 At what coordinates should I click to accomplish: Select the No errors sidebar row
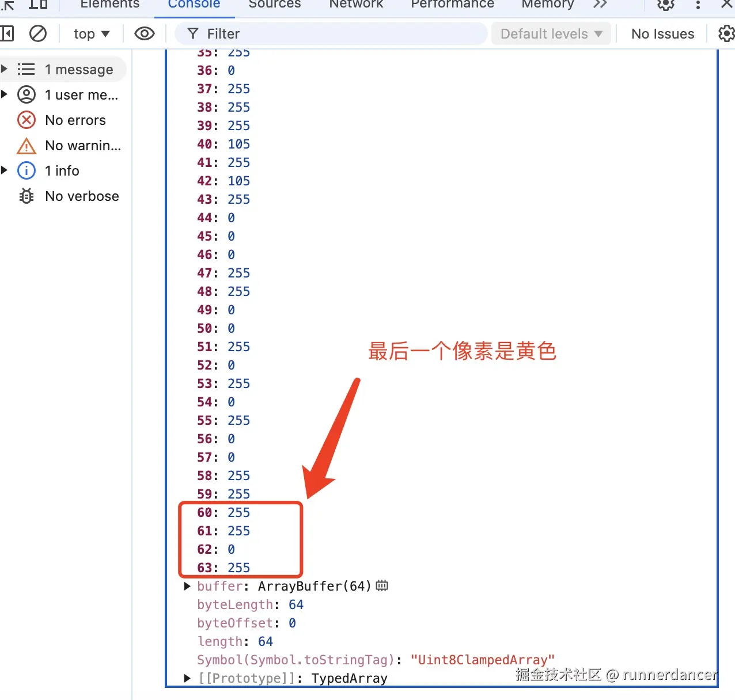tap(63, 120)
